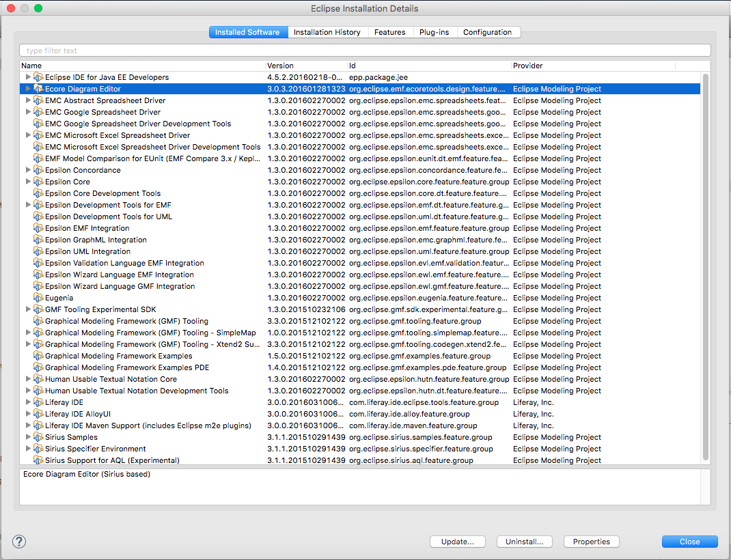This screenshot has width=731, height=560.
Task: Focus the type filter text field
Action: pyautogui.click(x=365, y=51)
